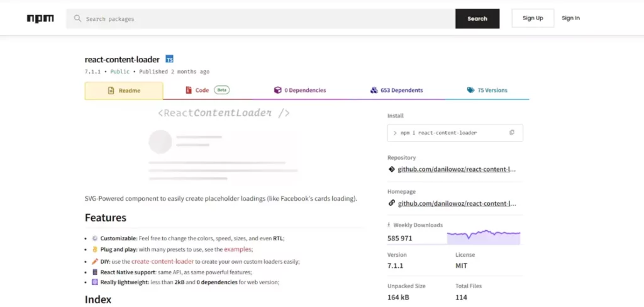Open the Homepage GitHub link
The image size is (644, 307).
[x=457, y=203]
